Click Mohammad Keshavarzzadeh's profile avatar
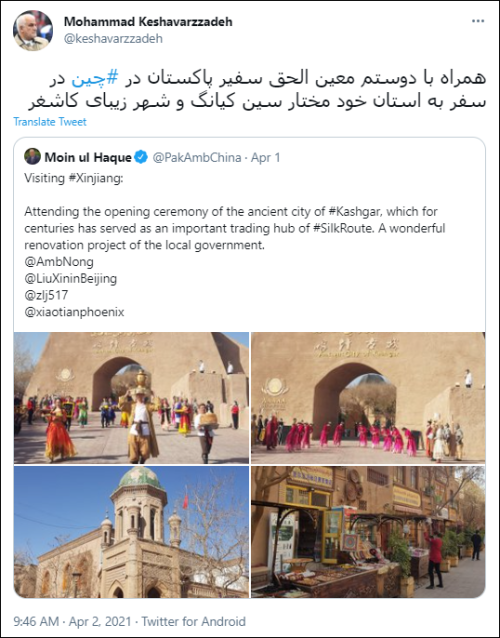 tap(33, 31)
